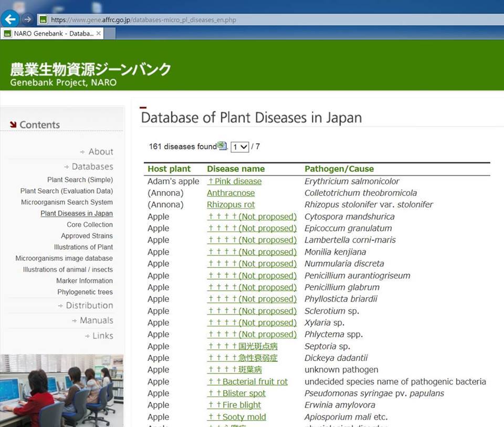504x427 pixels.
Task: Open the Pink disease entry
Action: tap(234, 181)
